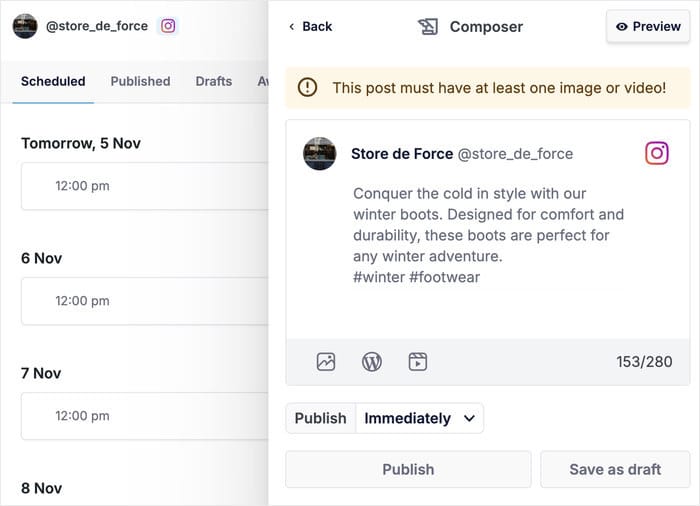Click the add video icon in composer
Screen dimensions: 700x506
tap(418, 362)
